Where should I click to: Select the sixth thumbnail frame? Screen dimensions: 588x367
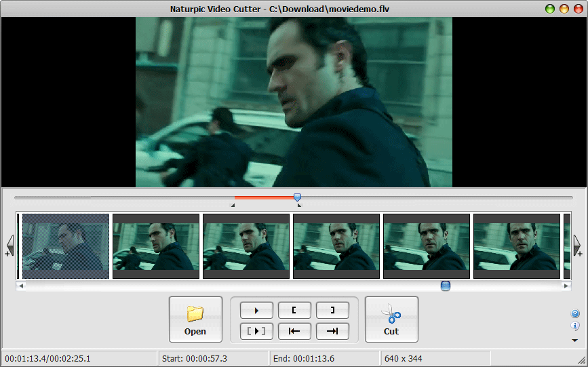click(x=517, y=246)
